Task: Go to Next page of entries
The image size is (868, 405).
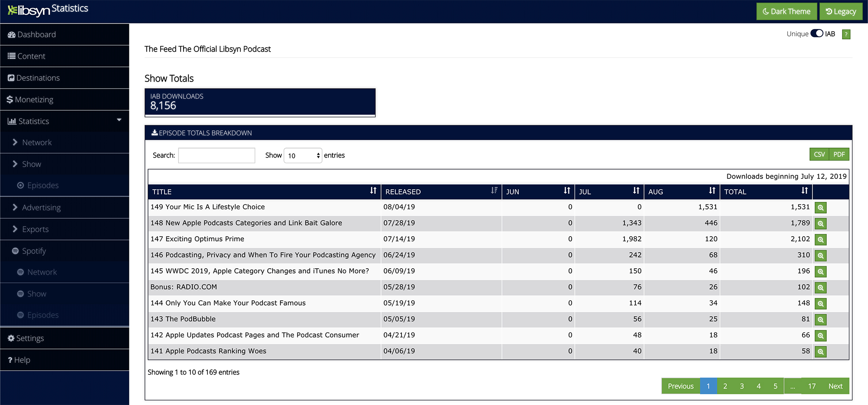Action: [x=835, y=386]
